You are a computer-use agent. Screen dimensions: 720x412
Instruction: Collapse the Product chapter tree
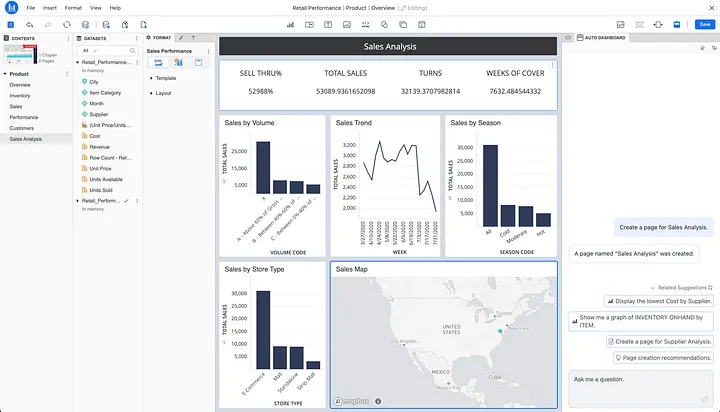pos(4,73)
